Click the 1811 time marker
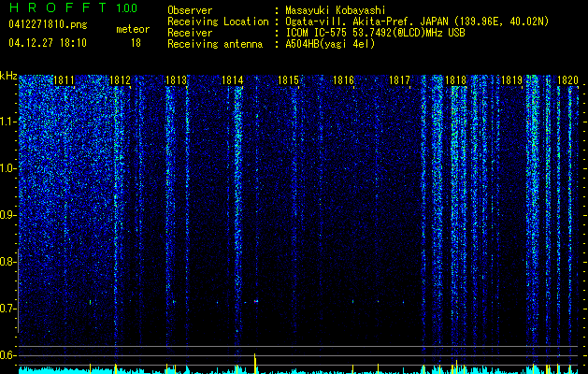The height and width of the screenshot is (374, 588). point(64,80)
